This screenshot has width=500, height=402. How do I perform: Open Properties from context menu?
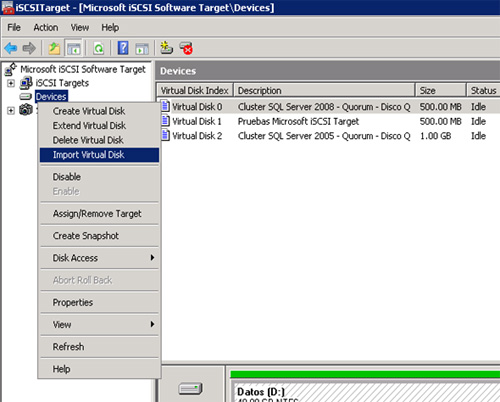[99, 302]
